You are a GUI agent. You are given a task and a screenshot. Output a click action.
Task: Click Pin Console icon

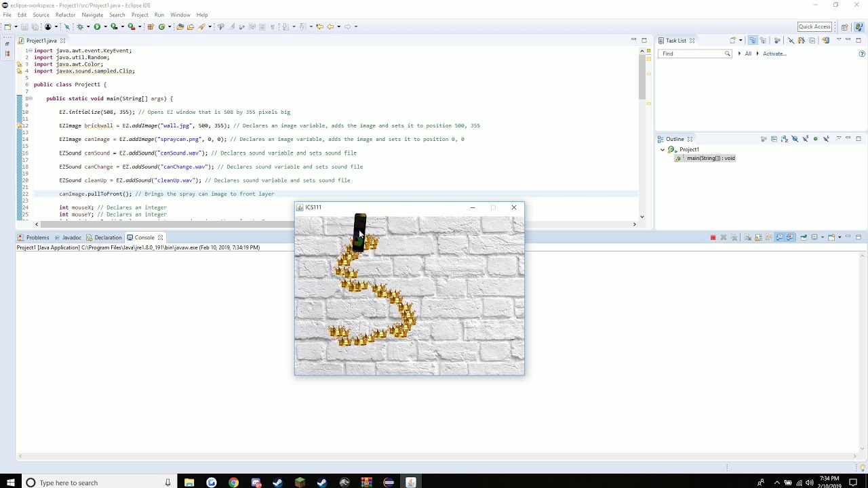(803, 237)
